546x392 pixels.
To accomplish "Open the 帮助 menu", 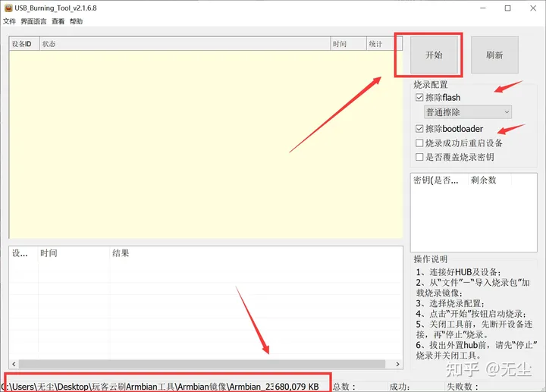I will coord(76,22).
